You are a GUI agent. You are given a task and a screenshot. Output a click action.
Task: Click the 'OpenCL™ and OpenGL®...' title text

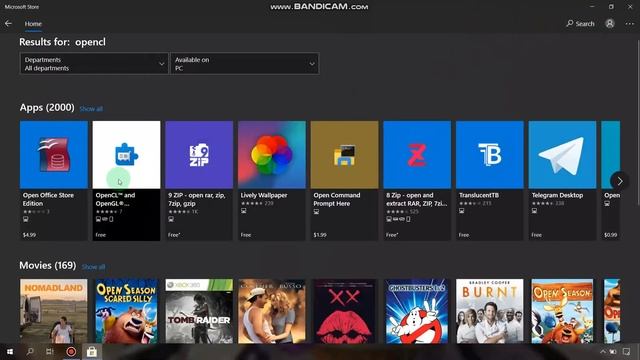[x=115, y=199]
